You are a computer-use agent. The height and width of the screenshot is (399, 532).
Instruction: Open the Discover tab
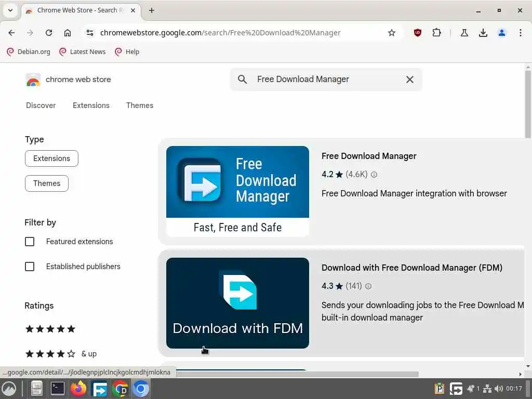[x=41, y=105]
